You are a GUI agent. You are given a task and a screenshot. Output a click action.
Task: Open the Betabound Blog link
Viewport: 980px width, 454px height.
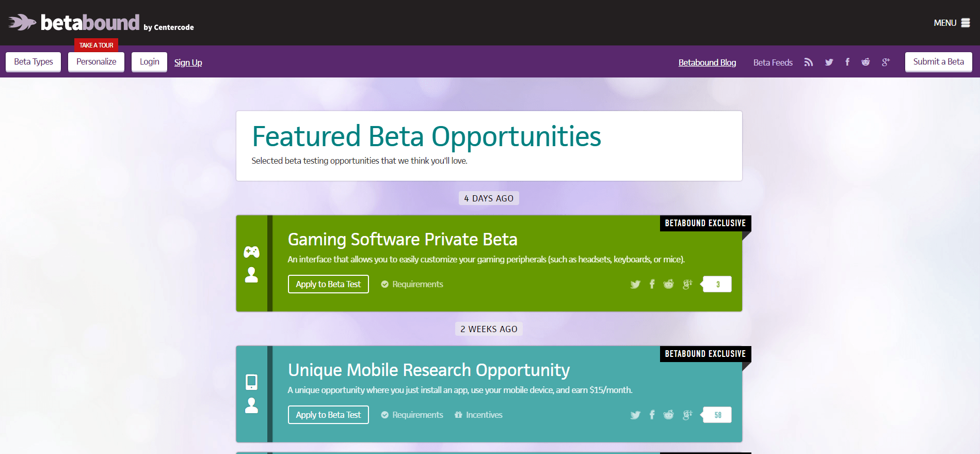(707, 62)
